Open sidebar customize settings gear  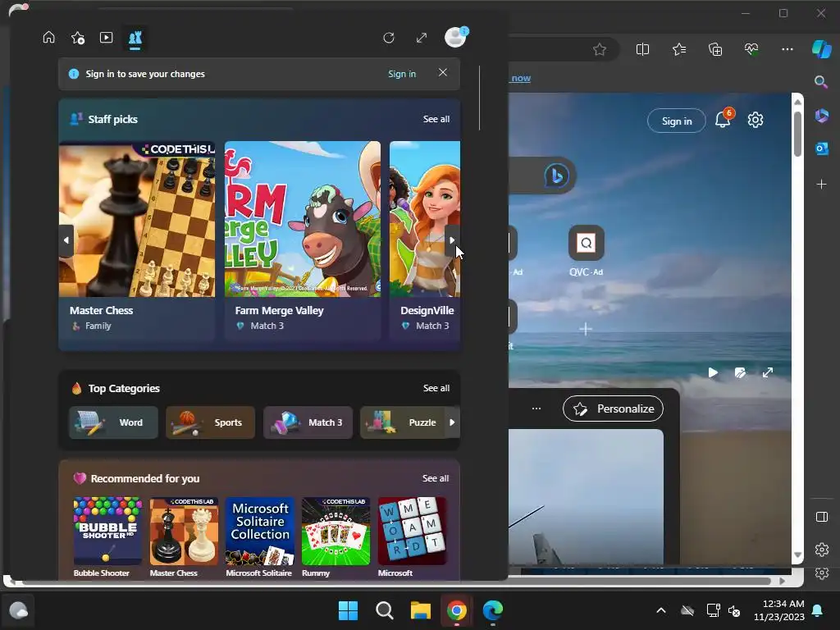[x=821, y=549]
